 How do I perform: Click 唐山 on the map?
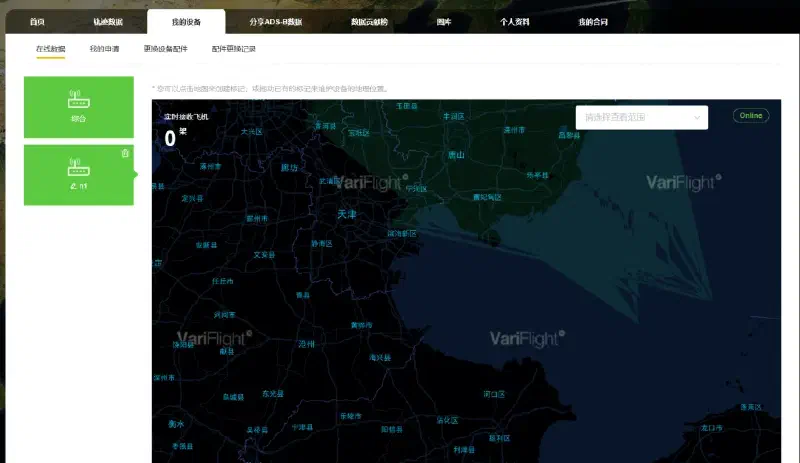[x=456, y=155]
